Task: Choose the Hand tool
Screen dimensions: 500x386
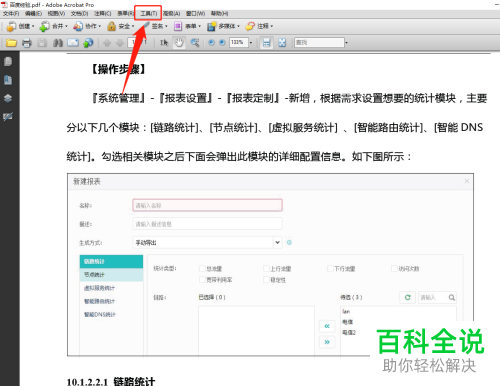Action: coord(179,43)
